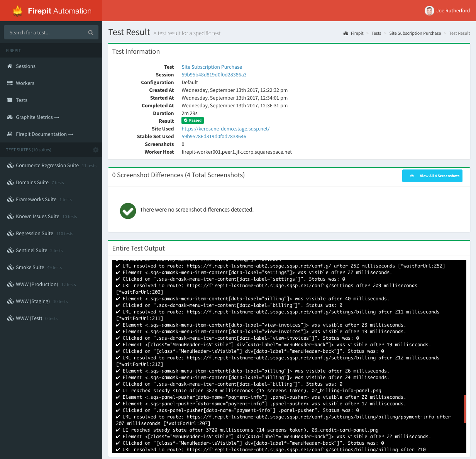Image resolution: width=476 pixels, height=459 pixels.
Task: Open test suites settings gear
Action: (96, 150)
